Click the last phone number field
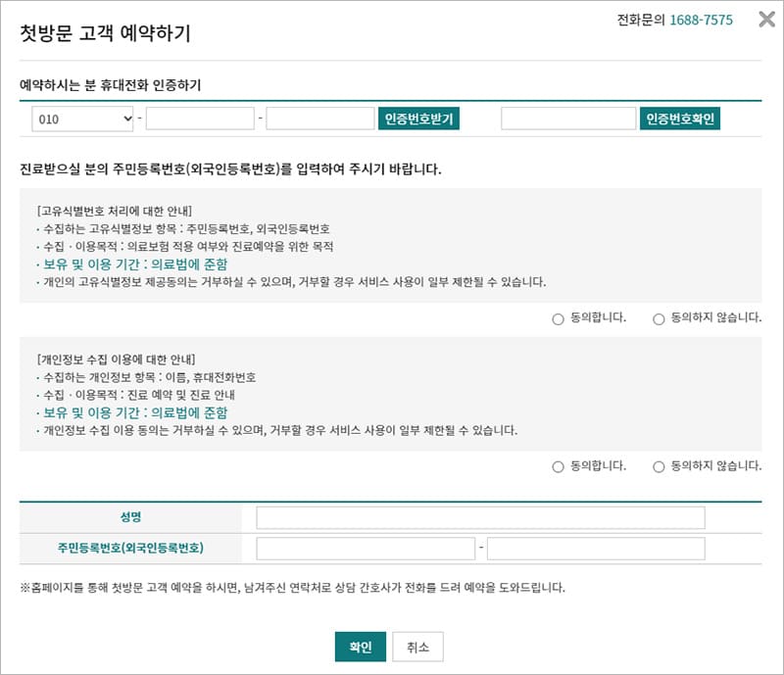Screen dimensions: 784x675 click(319, 119)
